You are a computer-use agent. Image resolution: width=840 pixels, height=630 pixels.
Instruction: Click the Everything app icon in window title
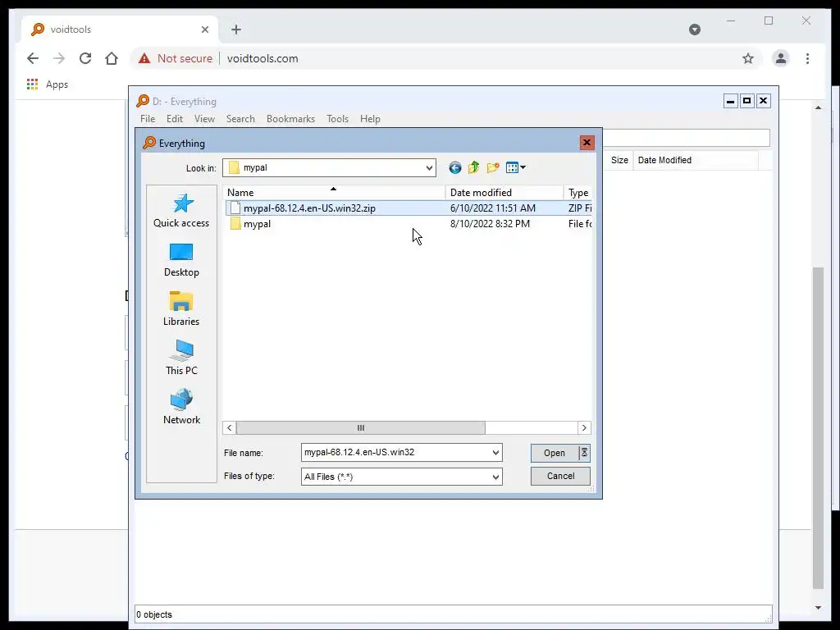click(143, 101)
